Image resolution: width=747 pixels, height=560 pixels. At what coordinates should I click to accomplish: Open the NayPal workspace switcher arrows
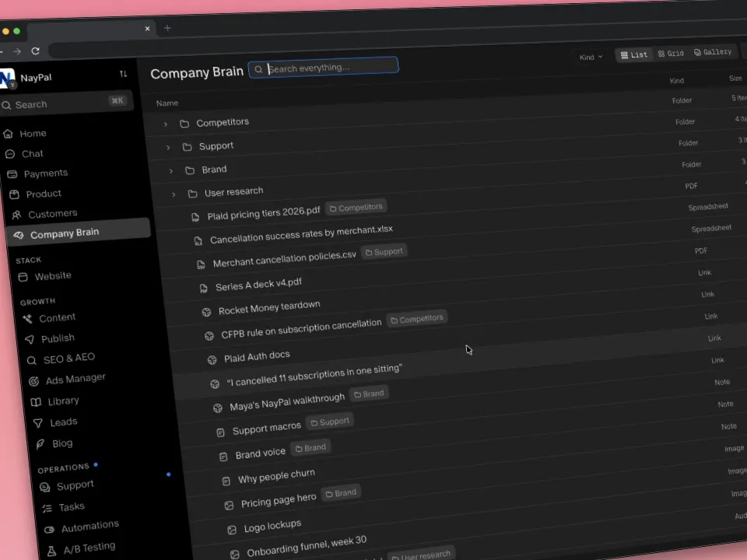tap(124, 74)
